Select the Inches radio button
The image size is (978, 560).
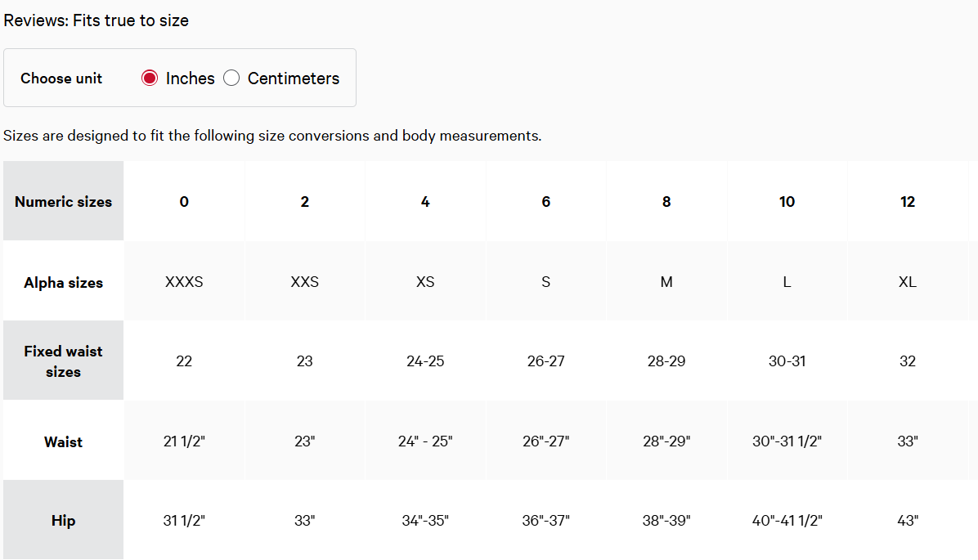click(x=150, y=78)
